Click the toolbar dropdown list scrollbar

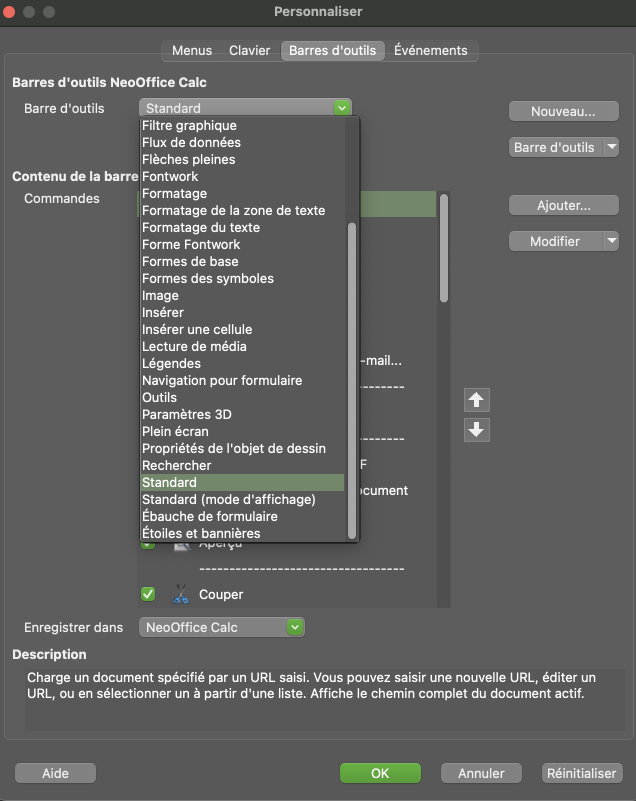click(351, 380)
